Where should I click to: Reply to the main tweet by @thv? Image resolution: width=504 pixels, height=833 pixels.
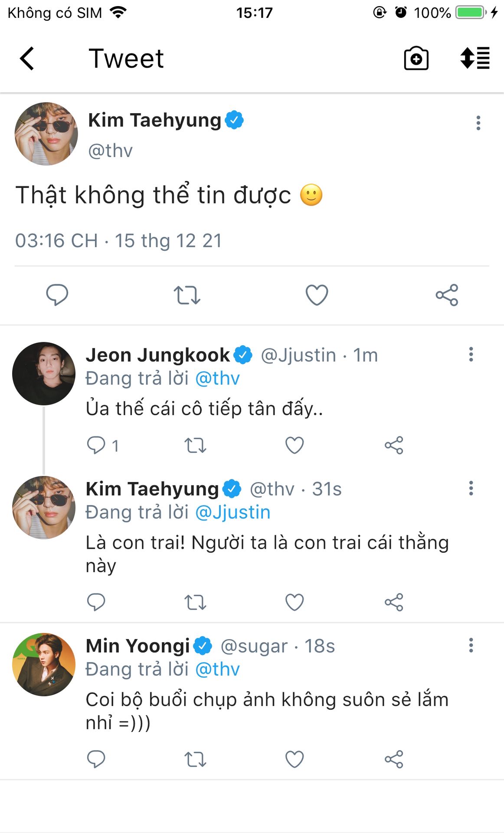[x=57, y=295]
